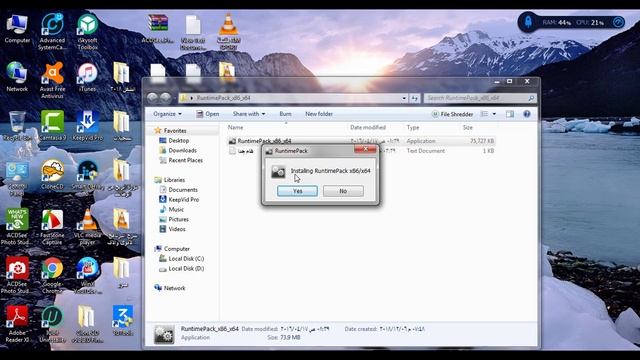Image resolution: width=640 pixels, height=360 pixels.
Task: Sort files by the Name column
Action: (x=235, y=127)
